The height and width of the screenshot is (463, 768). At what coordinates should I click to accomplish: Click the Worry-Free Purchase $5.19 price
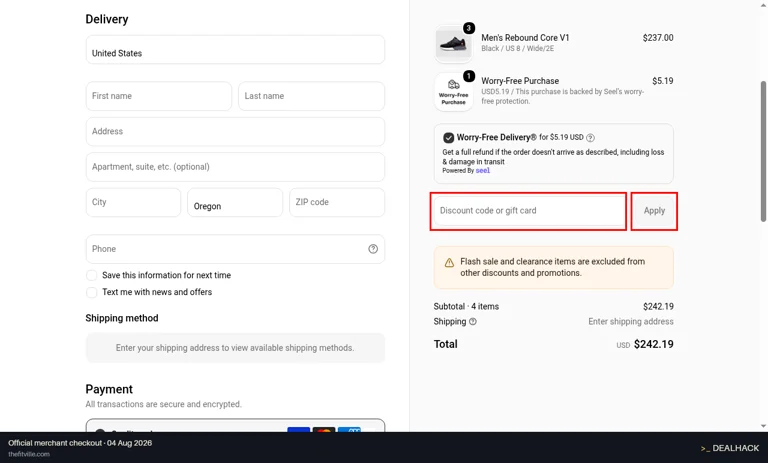[x=663, y=81]
